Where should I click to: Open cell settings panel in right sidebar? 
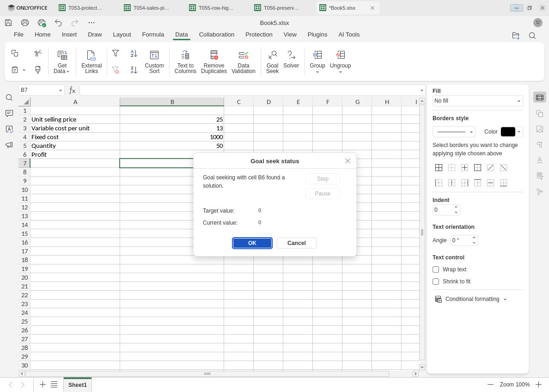tap(540, 98)
